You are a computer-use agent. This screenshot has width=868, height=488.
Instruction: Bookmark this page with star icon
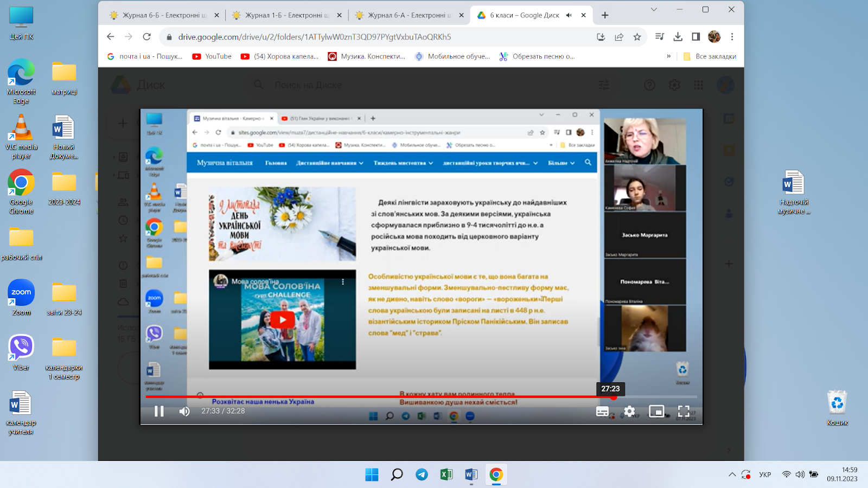click(x=637, y=37)
